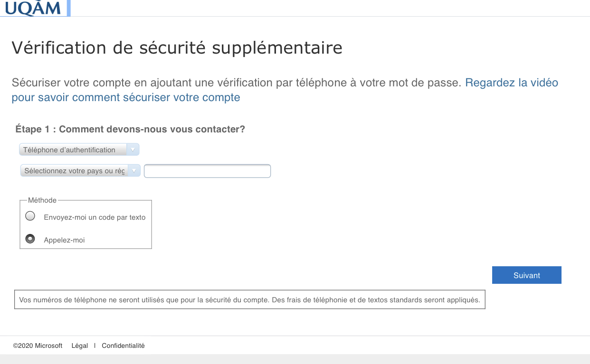This screenshot has width=590, height=364.
Task: Click the 'Envoyez-moi un code par texto' label text
Action: click(95, 217)
